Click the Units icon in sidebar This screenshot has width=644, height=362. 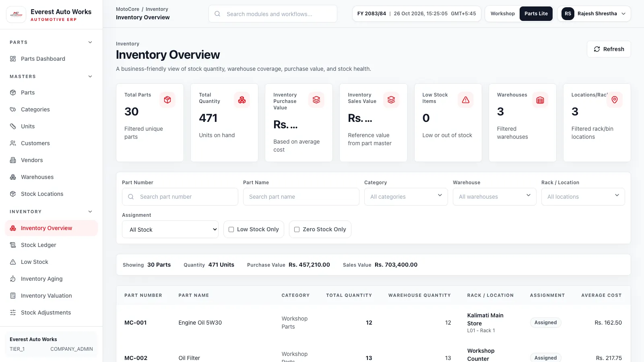click(13, 126)
